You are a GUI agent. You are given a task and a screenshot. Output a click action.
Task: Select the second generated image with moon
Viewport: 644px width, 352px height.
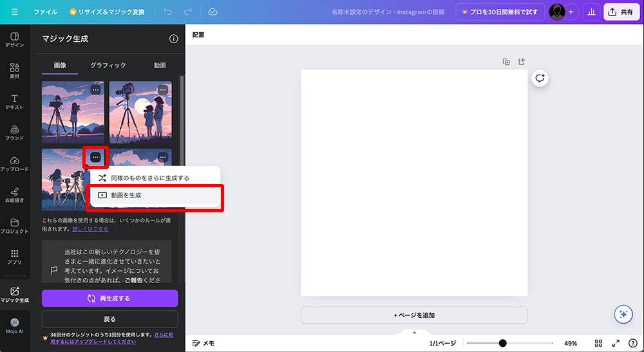coord(140,112)
